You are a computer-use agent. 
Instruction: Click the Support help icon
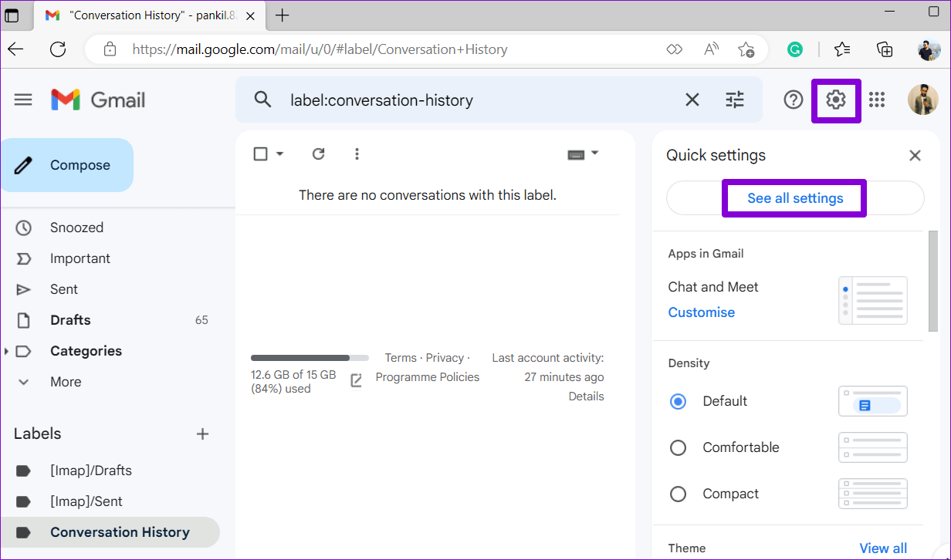point(794,100)
